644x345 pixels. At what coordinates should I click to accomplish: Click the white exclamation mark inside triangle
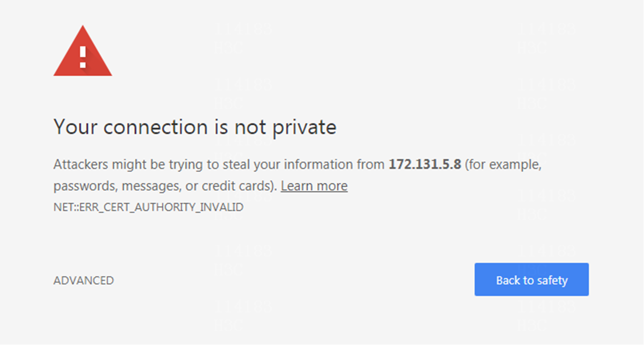[83, 57]
